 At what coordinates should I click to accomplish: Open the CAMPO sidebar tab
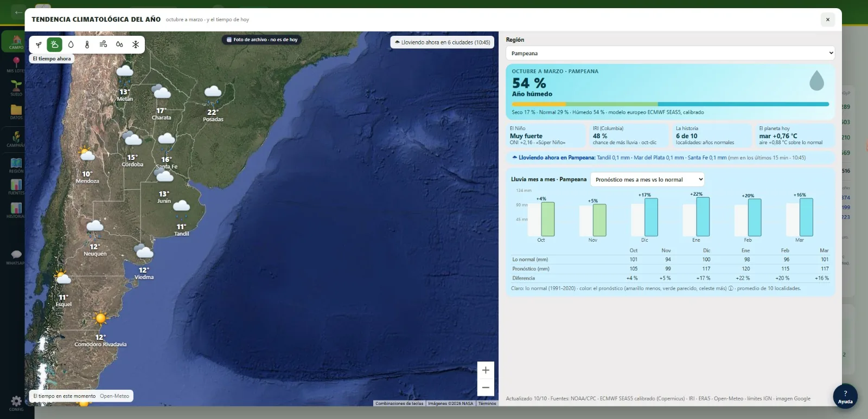click(x=16, y=42)
